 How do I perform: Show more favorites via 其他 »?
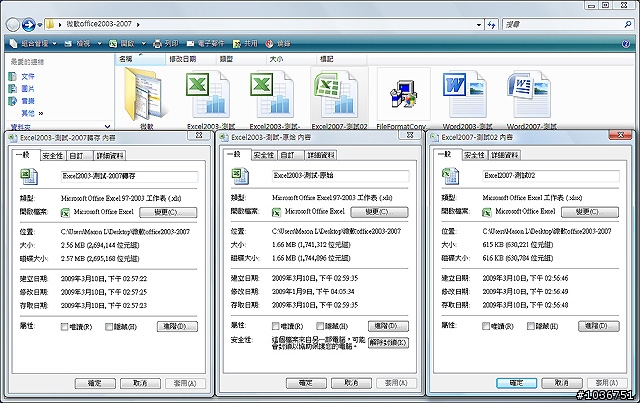click(x=32, y=113)
